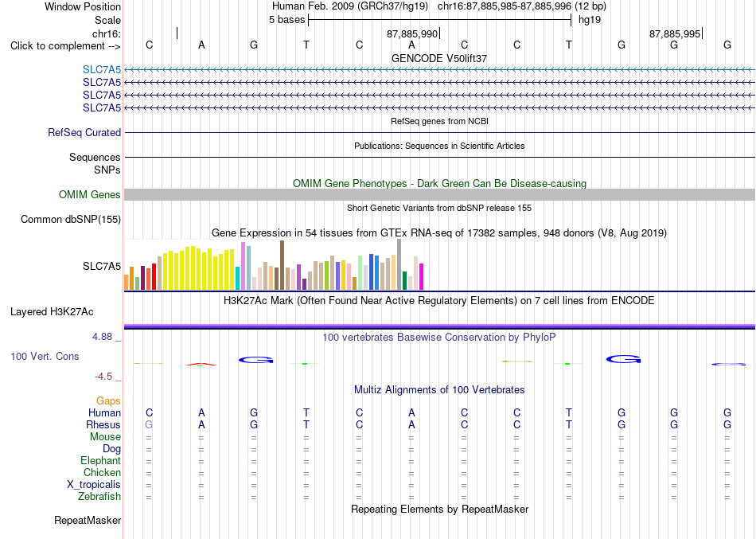
Task: Click the SLC7A5 label beside the GTEx chart
Action: pos(102,267)
